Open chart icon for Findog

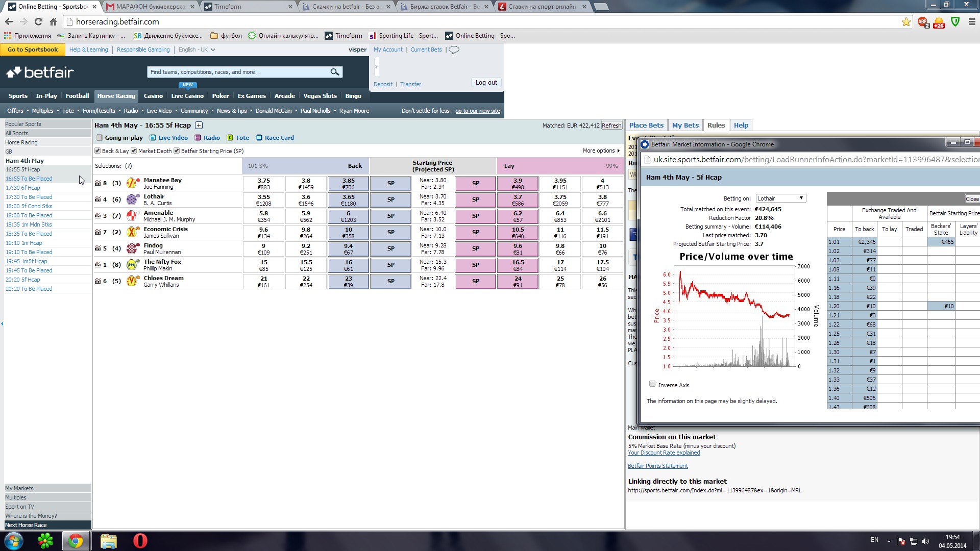click(x=97, y=248)
